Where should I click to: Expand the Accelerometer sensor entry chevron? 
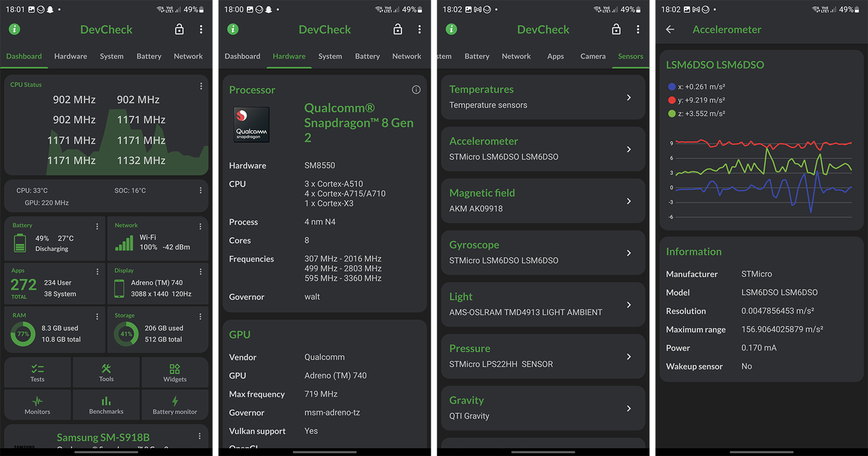[629, 149]
